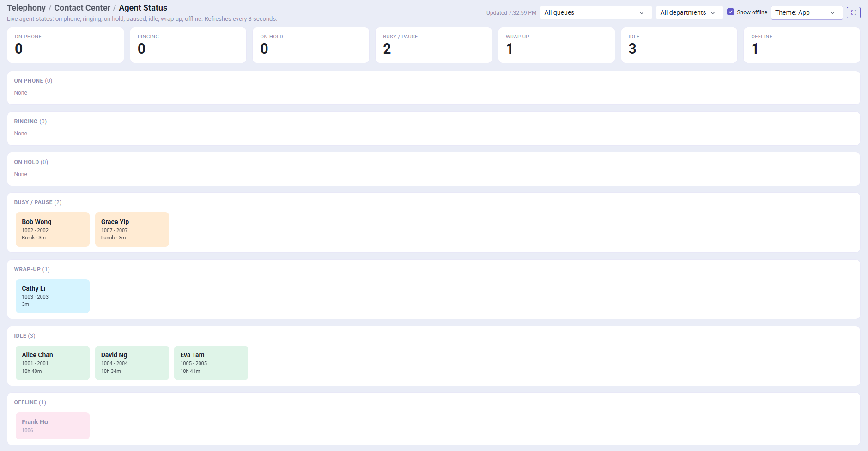Click the ON HOLD (0) section header
The width and height of the screenshot is (868, 451).
click(x=31, y=162)
